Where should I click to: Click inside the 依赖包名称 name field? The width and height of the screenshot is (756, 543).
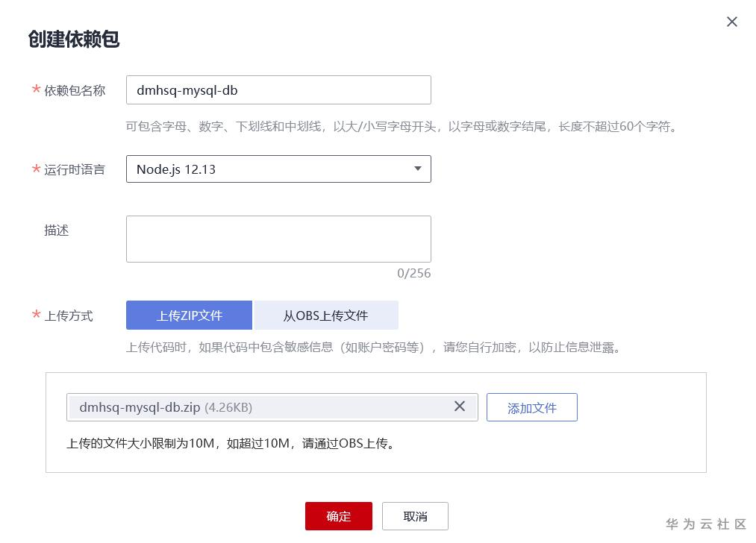[x=278, y=90]
